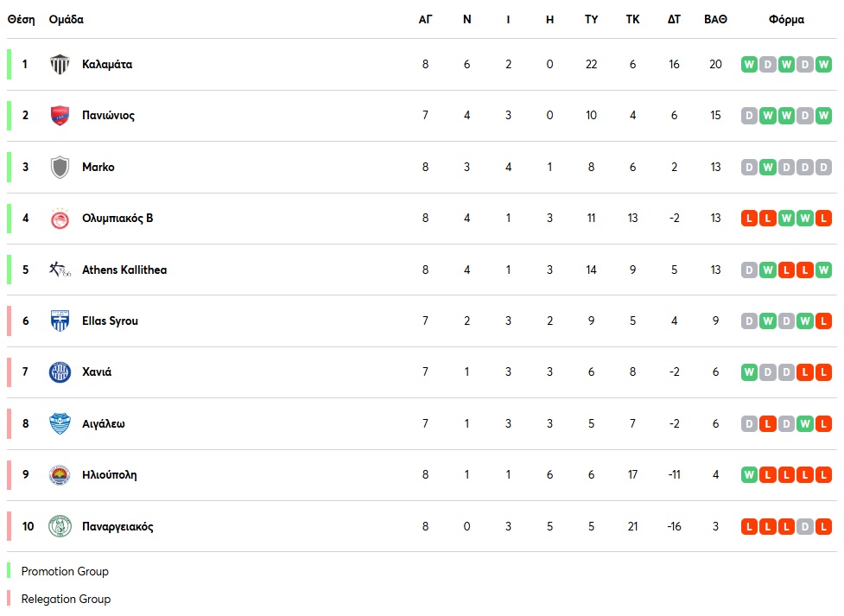Sort table by ΒΑΘ column header
This screenshot has height=616, width=844.
tap(715, 19)
